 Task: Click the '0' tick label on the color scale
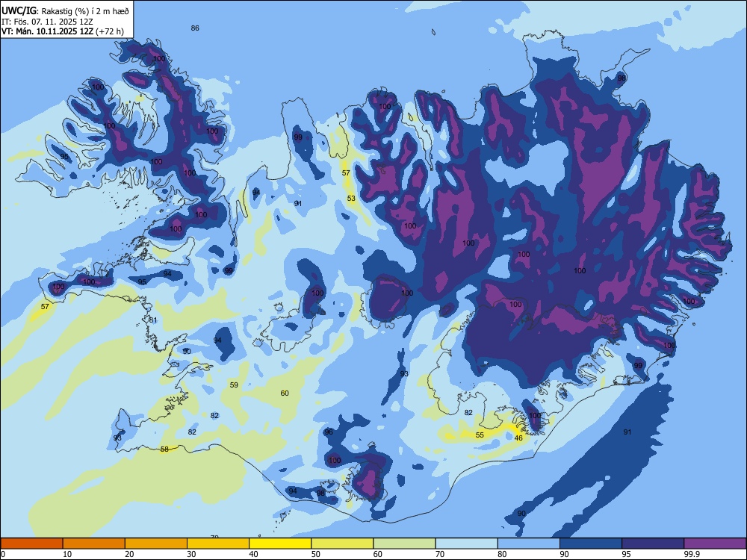tap(2, 554)
